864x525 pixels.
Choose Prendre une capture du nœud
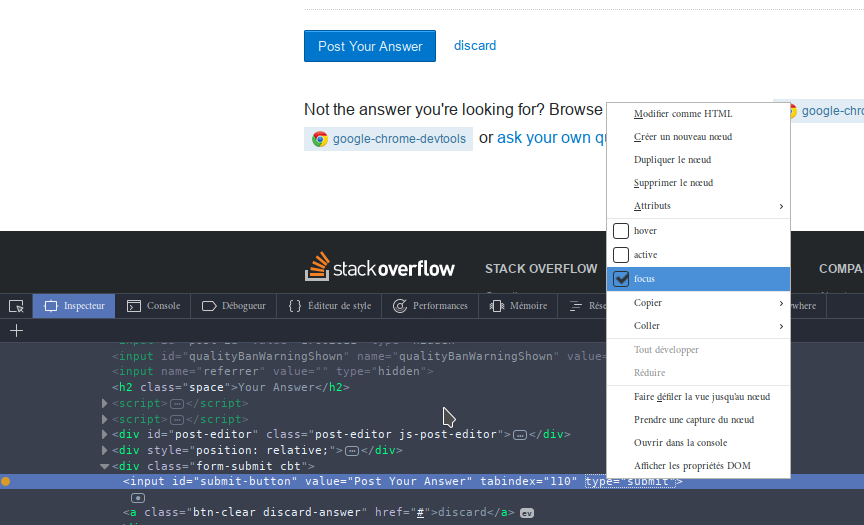point(698,420)
